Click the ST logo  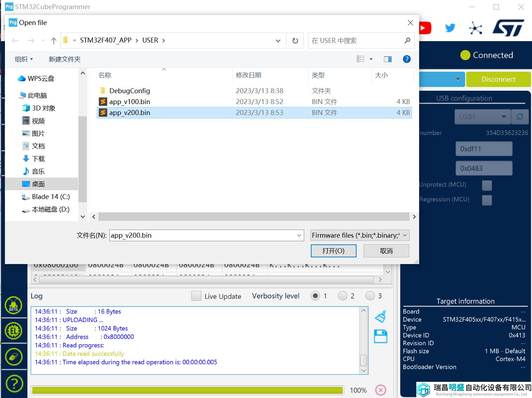click(508, 28)
